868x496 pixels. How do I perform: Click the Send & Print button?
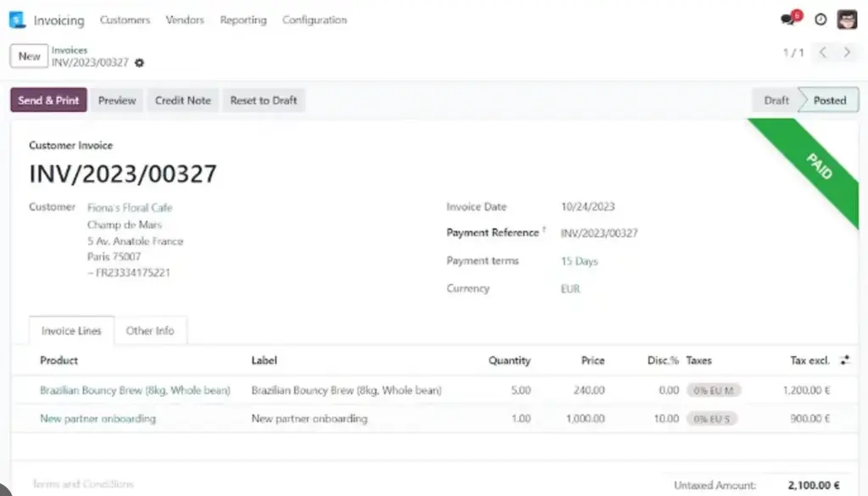[47, 99]
